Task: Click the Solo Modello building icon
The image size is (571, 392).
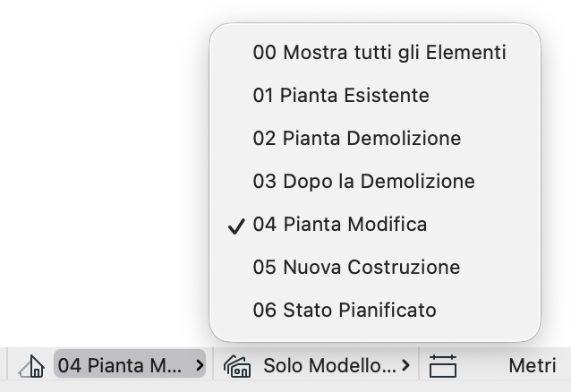Action: tap(237, 366)
